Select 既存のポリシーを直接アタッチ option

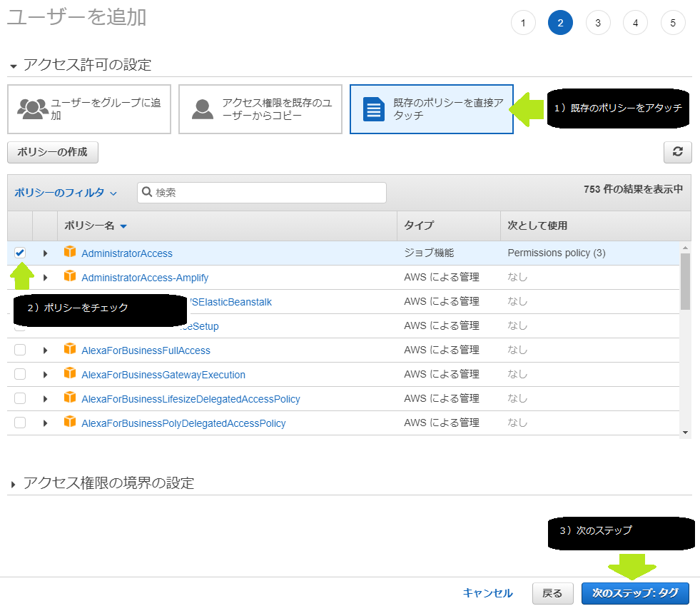click(x=431, y=109)
